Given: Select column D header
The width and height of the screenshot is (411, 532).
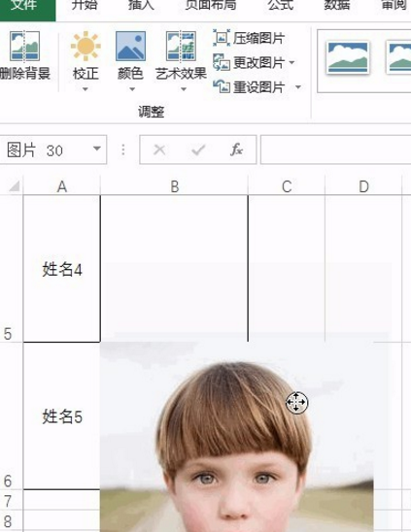Looking at the screenshot, I should (363, 186).
